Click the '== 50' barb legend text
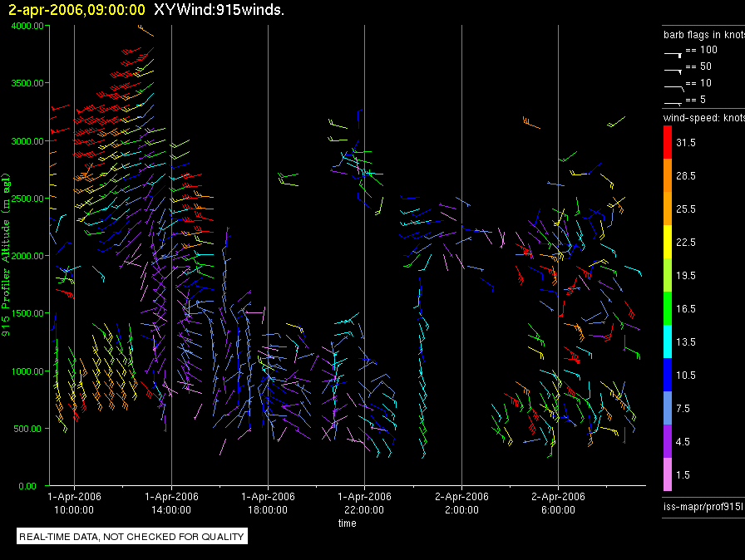Screen dimensions: 745x560 698,66
